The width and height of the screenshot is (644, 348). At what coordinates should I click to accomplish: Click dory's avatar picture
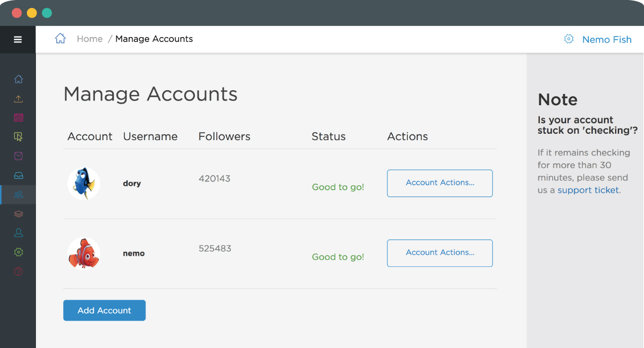pyautogui.click(x=84, y=183)
